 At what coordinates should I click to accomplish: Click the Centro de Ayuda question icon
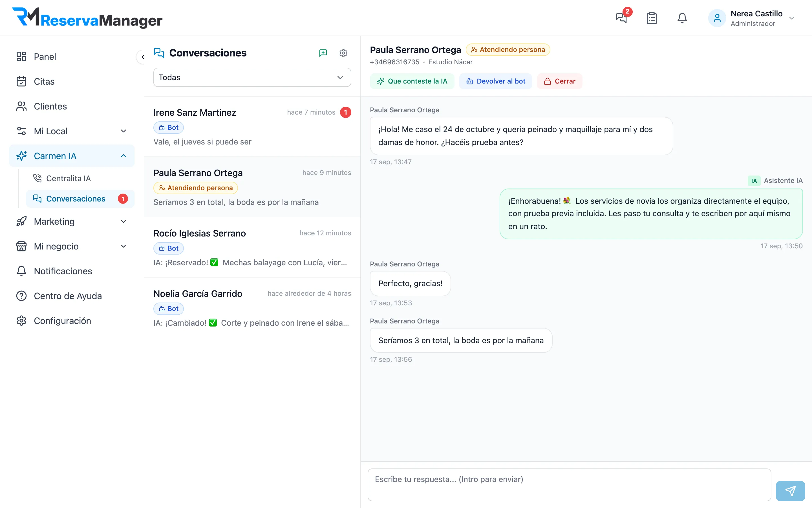pos(21,296)
